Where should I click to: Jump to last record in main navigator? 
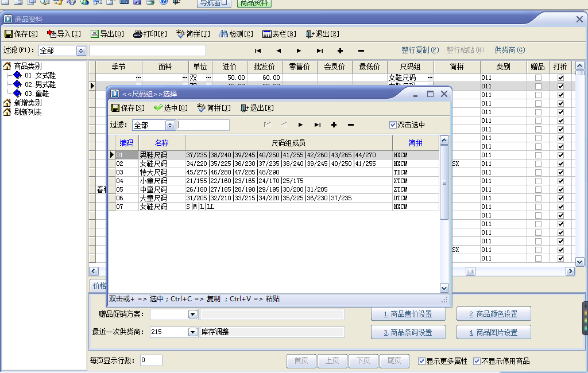[x=319, y=50]
